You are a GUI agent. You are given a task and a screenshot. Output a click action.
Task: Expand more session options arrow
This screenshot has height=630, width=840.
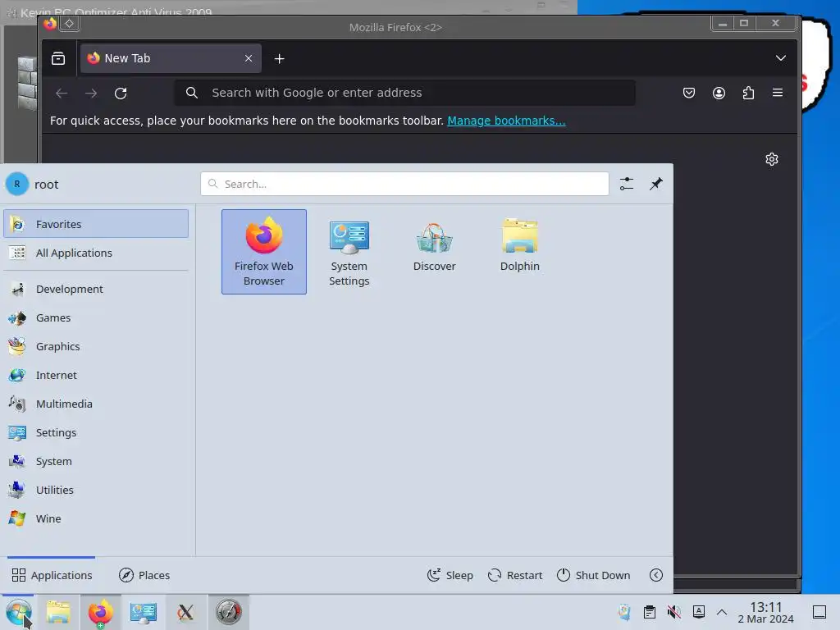click(655, 575)
